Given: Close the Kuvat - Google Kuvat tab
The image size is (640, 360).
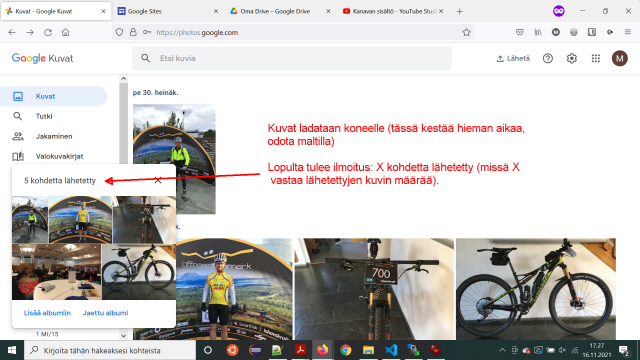Looking at the screenshot, I should coord(103,11).
